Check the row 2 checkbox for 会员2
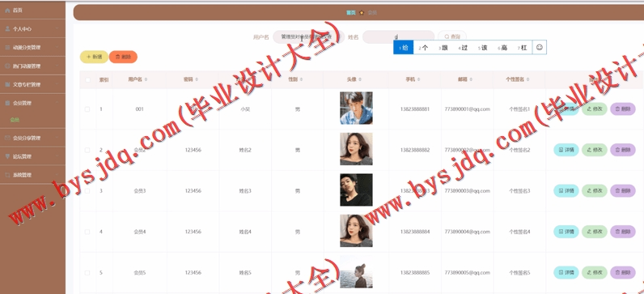Screen dimensions: 644x294 pos(87,150)
